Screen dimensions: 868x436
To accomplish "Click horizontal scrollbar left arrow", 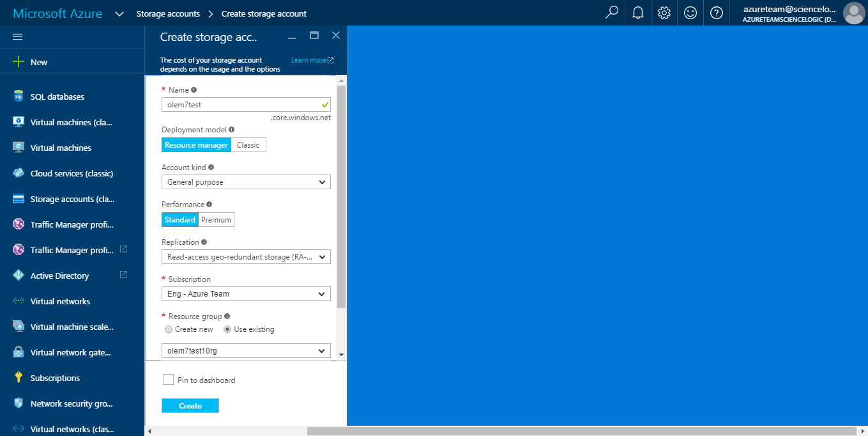I will tap(150, 431).
